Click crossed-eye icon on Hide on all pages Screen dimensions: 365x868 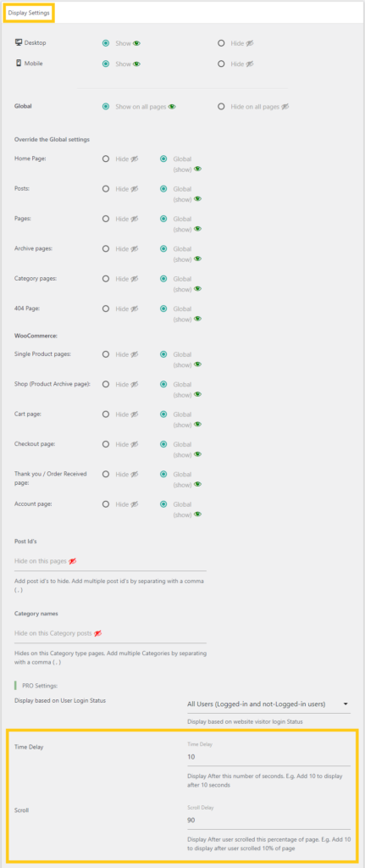(285, 107)
